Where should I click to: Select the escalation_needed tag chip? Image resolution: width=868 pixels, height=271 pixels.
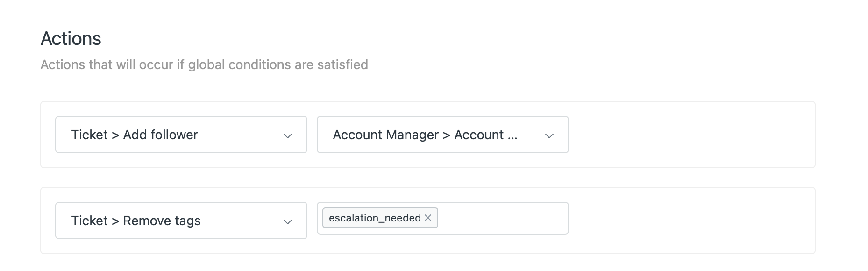pos(375,218)
